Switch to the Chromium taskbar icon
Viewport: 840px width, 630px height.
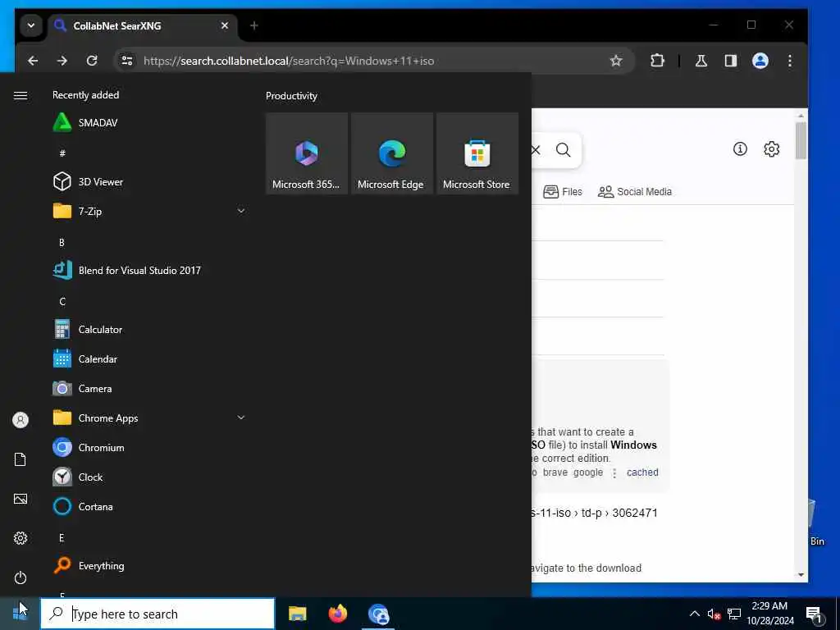[378, 614]
